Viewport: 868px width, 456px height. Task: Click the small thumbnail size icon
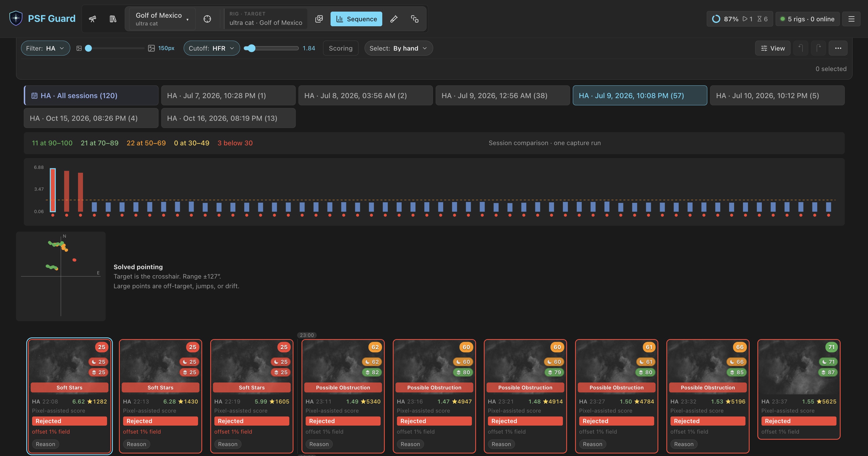coord(79,48)
